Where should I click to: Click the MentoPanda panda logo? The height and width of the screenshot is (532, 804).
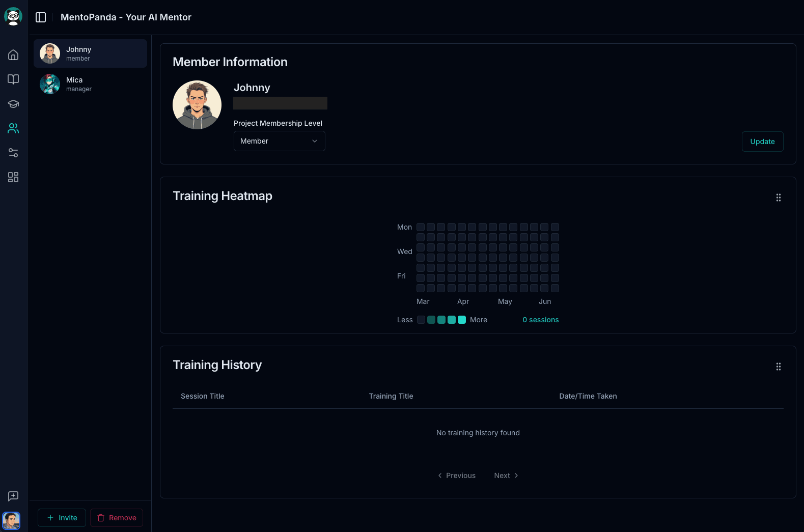[13, 16]
